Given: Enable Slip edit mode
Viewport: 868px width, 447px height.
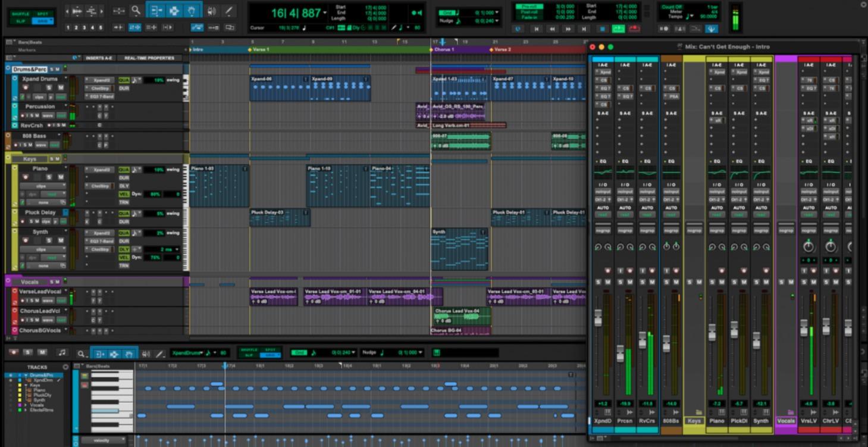Looking at the screenshot, I should click(21, 21).
